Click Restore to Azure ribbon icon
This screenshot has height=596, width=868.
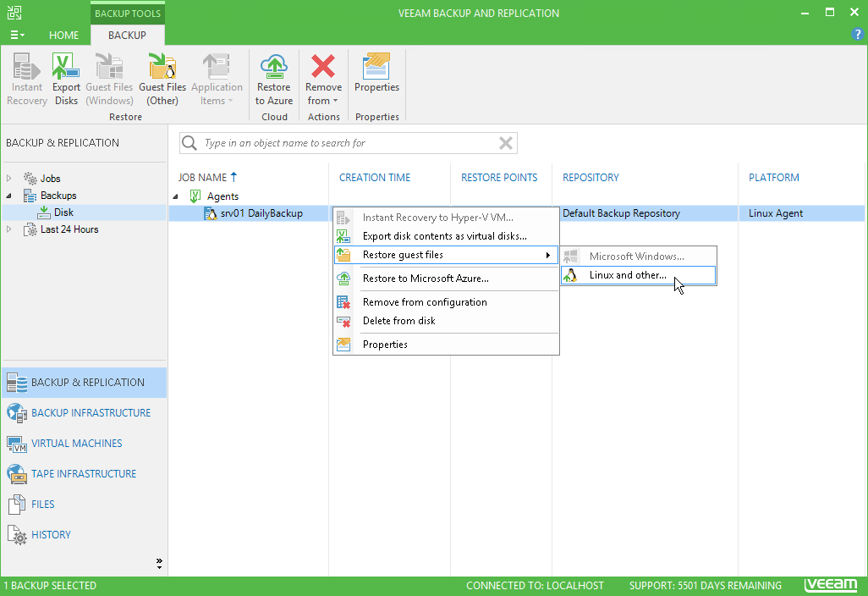click(x=274, y=79)
